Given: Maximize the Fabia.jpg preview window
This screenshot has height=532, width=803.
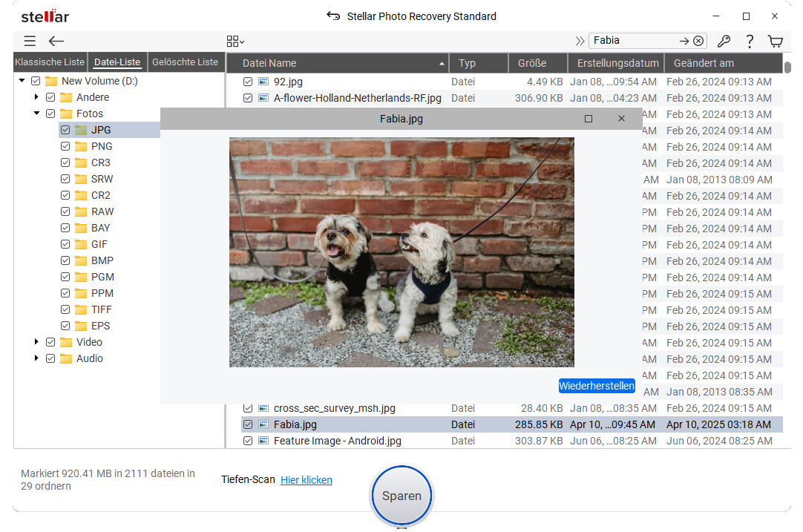Looking at the screenshot, I should point(589,119).
